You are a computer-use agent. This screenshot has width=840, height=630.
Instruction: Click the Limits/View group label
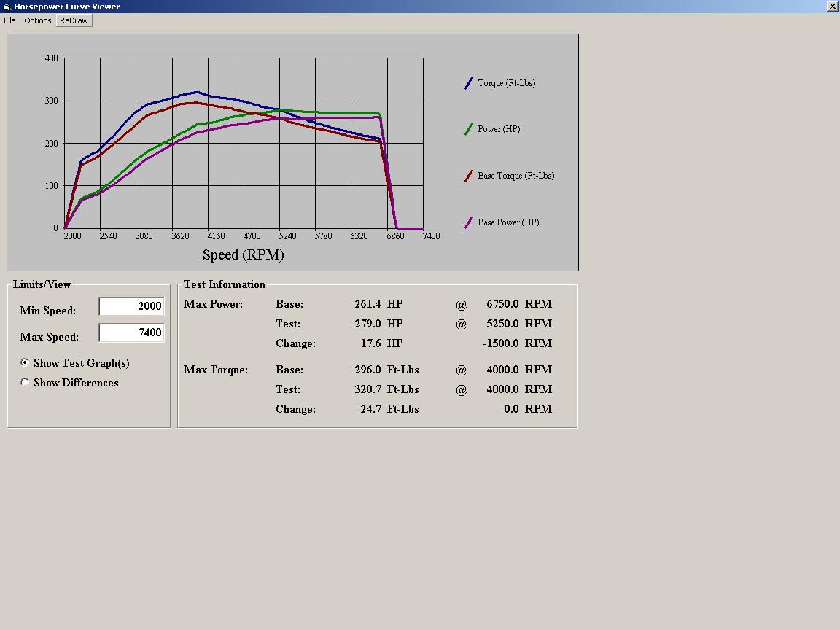[x=42, y=284]
